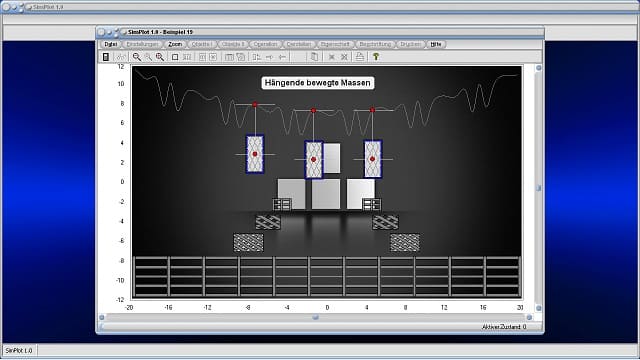
Task: Open the Datei menu tab
Action: (111, 44)
